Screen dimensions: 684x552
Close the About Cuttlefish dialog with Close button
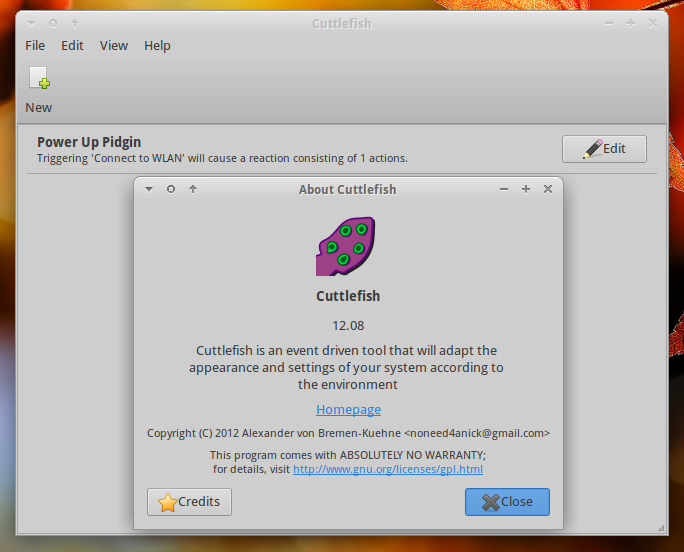[x=507, y=502]
